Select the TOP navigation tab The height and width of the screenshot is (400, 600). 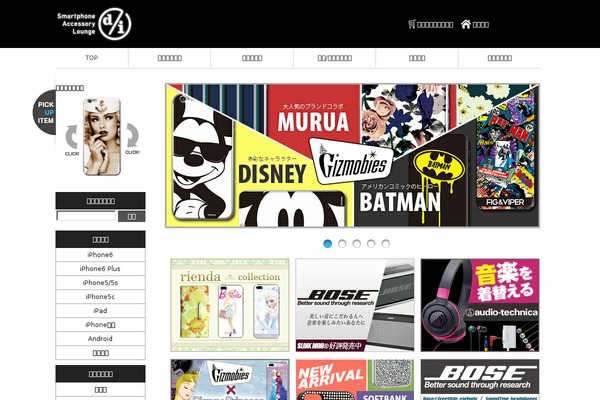click(92, 58)
